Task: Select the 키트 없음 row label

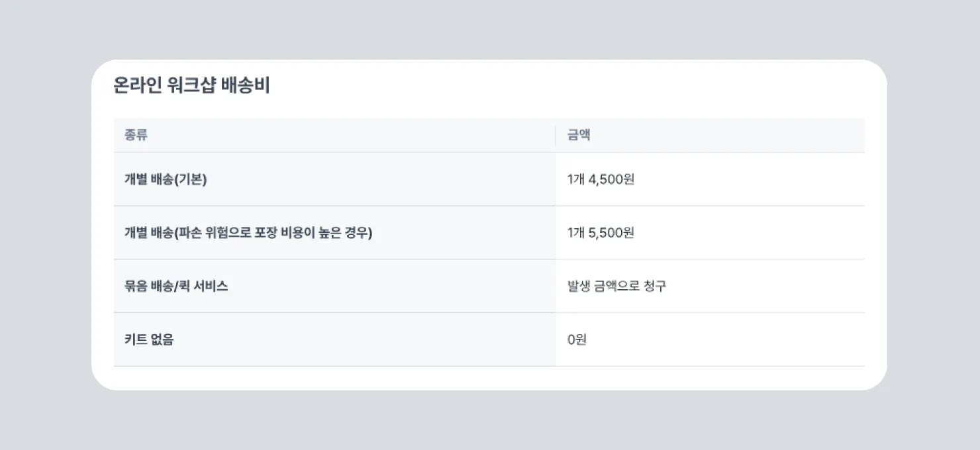Action: click(x=149, y=340)
